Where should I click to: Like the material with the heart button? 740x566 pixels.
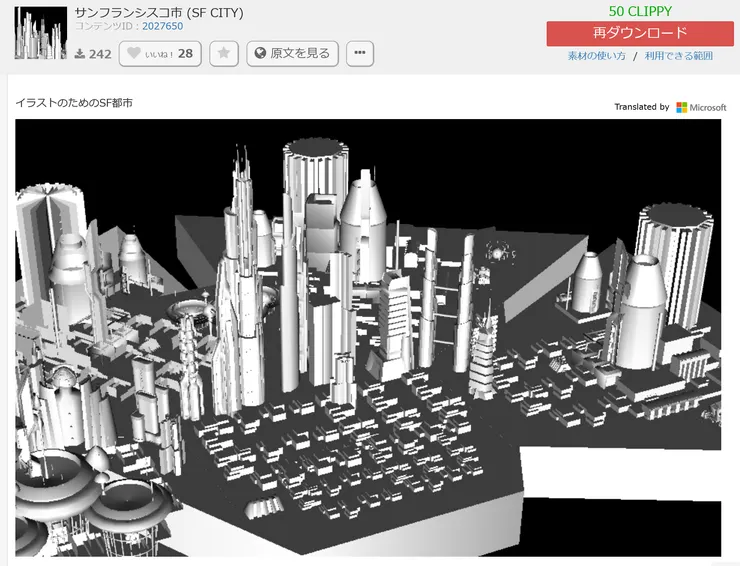pos(160,53)
